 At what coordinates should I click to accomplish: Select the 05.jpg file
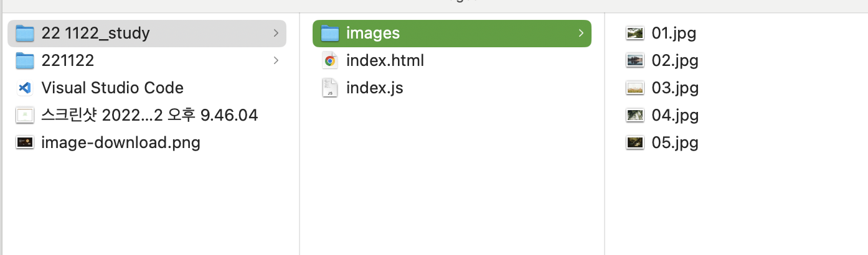(x=662, y=142)
